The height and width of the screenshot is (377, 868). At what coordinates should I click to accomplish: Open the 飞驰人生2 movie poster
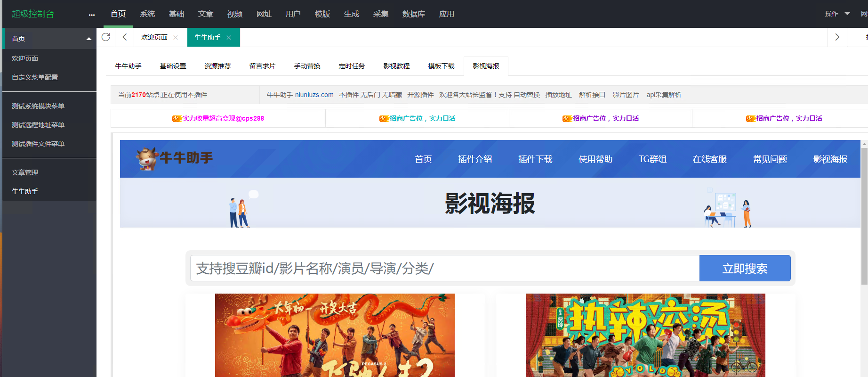(335, 335)
